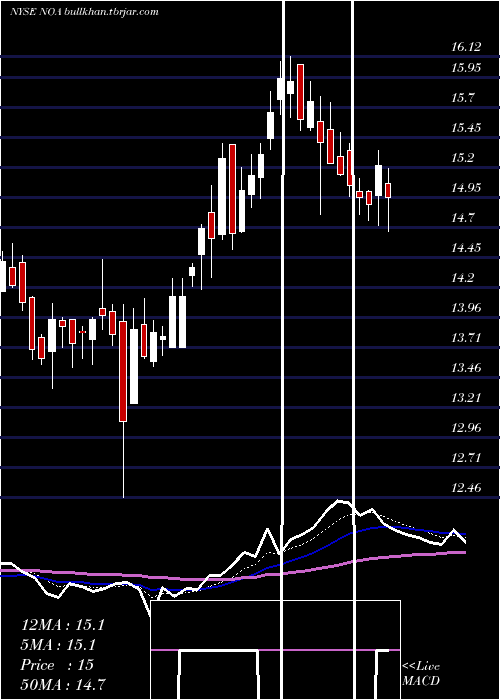Click the 13.96 price axis label

[467, 308]
